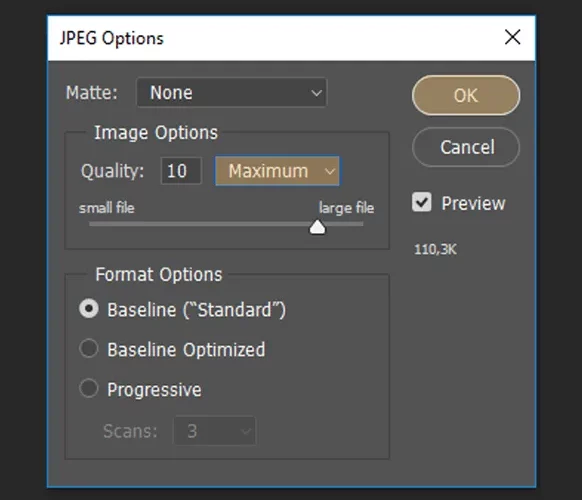Click the chevron on the Maximum dropdown
This screenshot has height=500, width=582.
click(329, 171)
